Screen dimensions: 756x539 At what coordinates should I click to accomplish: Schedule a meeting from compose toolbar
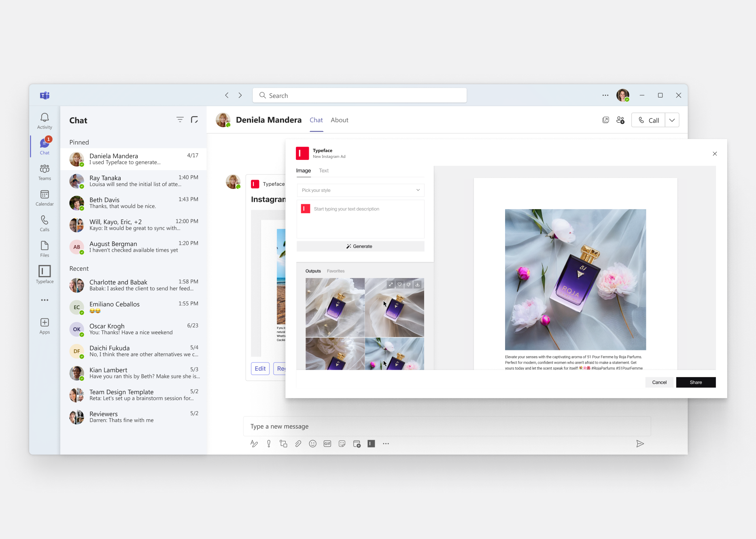click(357, 444)
